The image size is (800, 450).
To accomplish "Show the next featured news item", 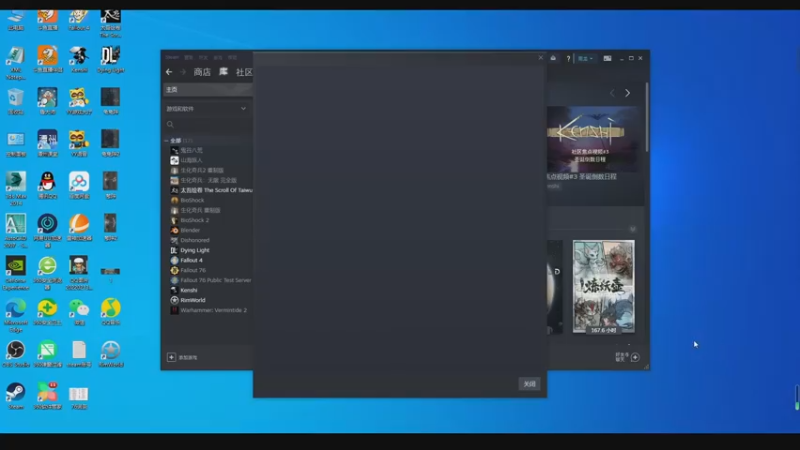I will (628, 93).
